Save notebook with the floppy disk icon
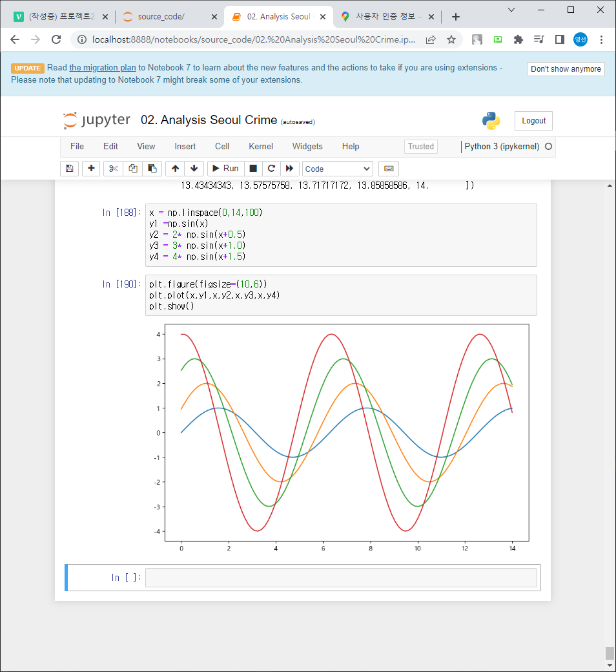The width and height of the screenshot is (616, 672). pos(69,169)
